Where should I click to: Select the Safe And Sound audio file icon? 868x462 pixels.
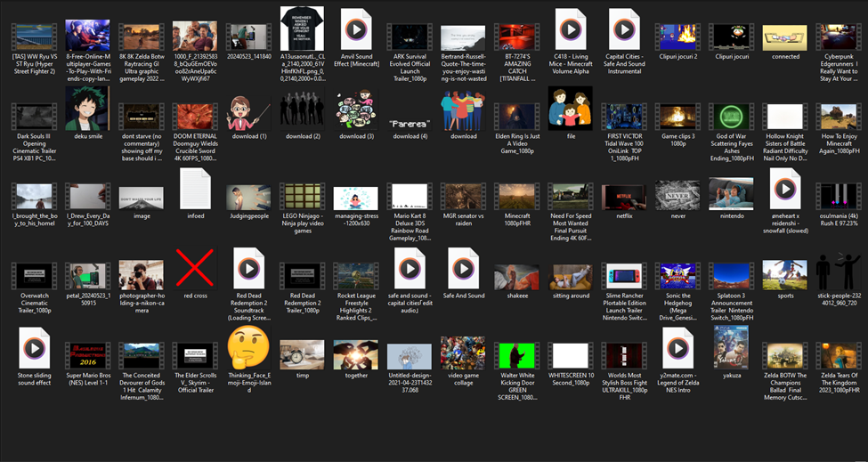(x=463, y=269)
